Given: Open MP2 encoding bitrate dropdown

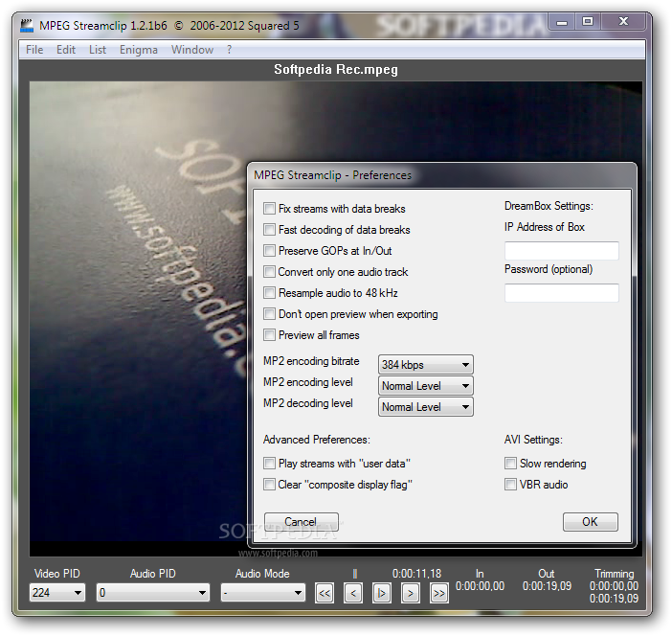Looking at the screenshot, I should click(x=426, y=365).
